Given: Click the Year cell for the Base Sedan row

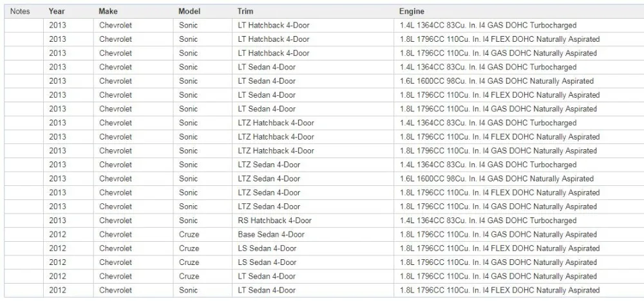Looking at the screenshot, I should pos(68,235).
